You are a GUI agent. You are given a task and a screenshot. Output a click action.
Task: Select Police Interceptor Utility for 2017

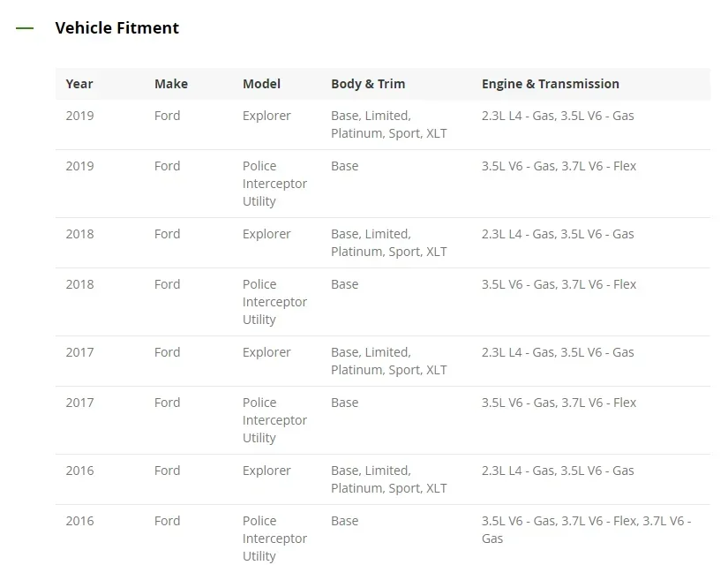(274, 420)
